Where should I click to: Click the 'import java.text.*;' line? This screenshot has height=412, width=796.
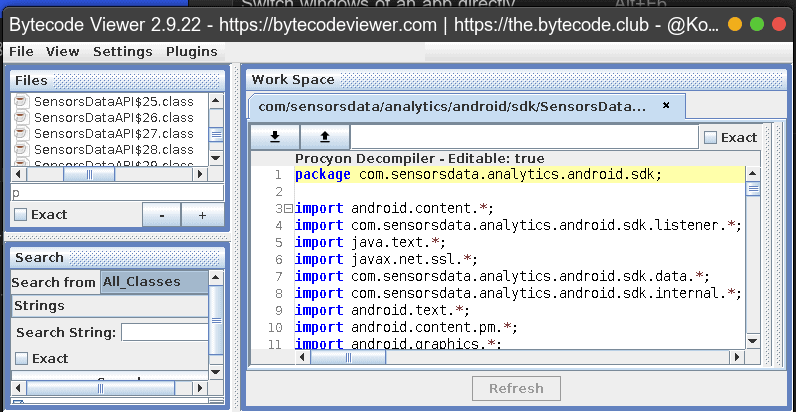point(371,243)
